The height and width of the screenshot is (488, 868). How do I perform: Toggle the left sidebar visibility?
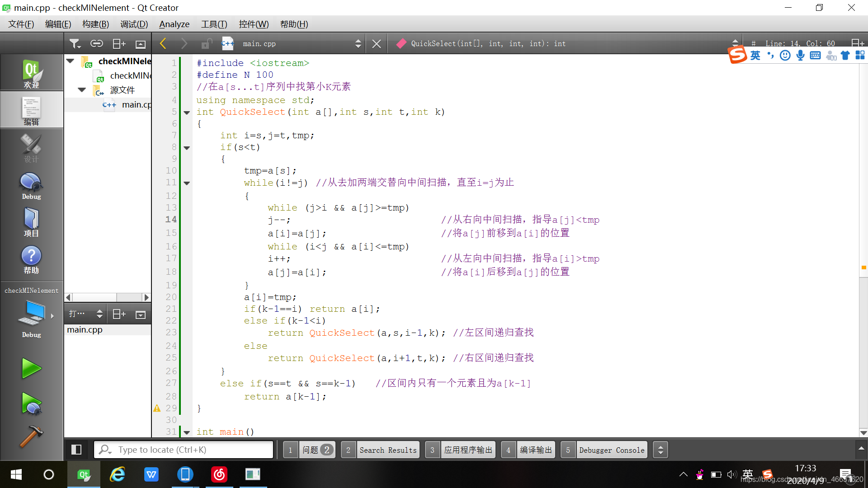pyautogui.click(x=76, y=450)
